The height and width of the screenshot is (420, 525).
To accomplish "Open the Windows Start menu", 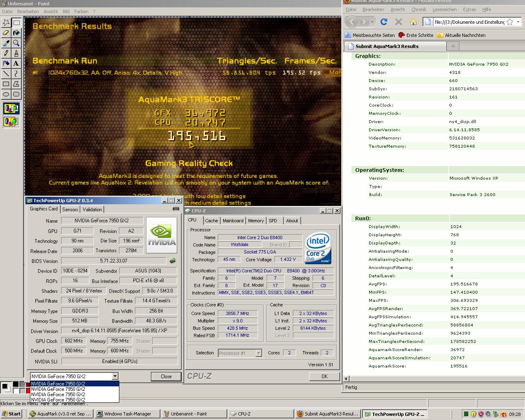I will pos(11,414).
